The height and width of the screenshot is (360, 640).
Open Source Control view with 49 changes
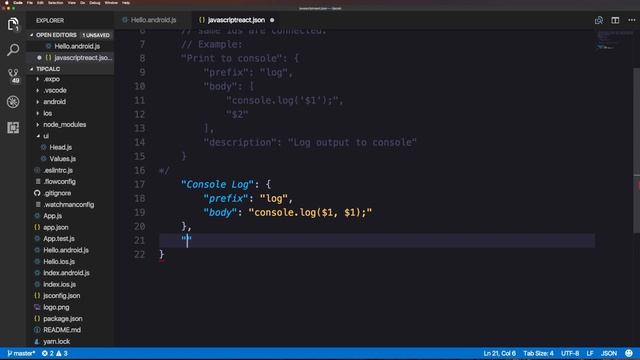point(13,76)
